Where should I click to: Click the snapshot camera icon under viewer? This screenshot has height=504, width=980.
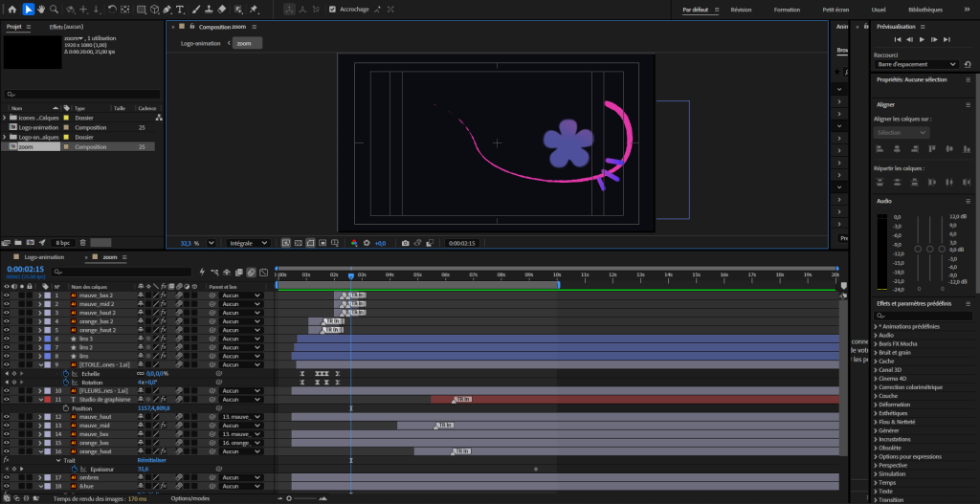click(406, 243)
